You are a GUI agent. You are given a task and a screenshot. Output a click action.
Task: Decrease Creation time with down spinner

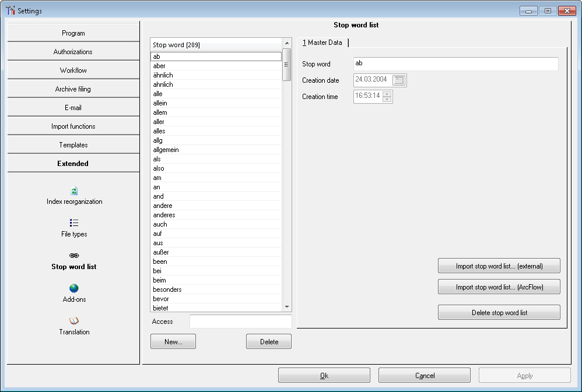pyautogui.click(x=387, y=100)
